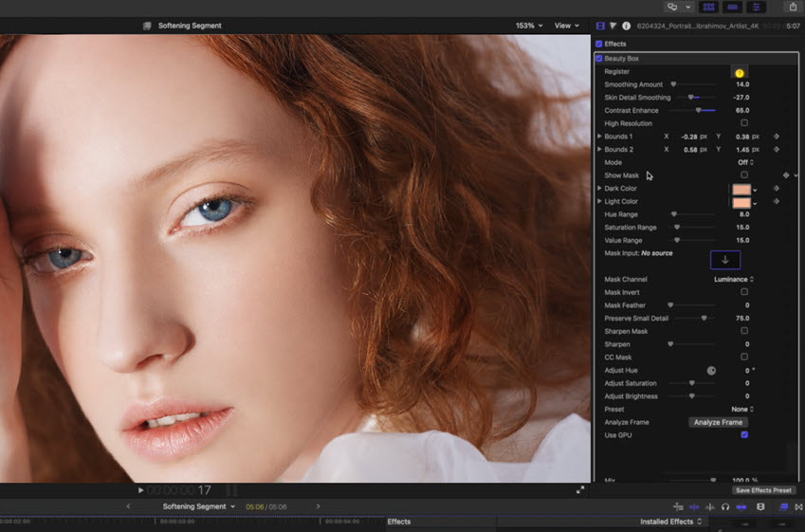Expand the Bounds 2 disclosure triangle

pos(599,149)
